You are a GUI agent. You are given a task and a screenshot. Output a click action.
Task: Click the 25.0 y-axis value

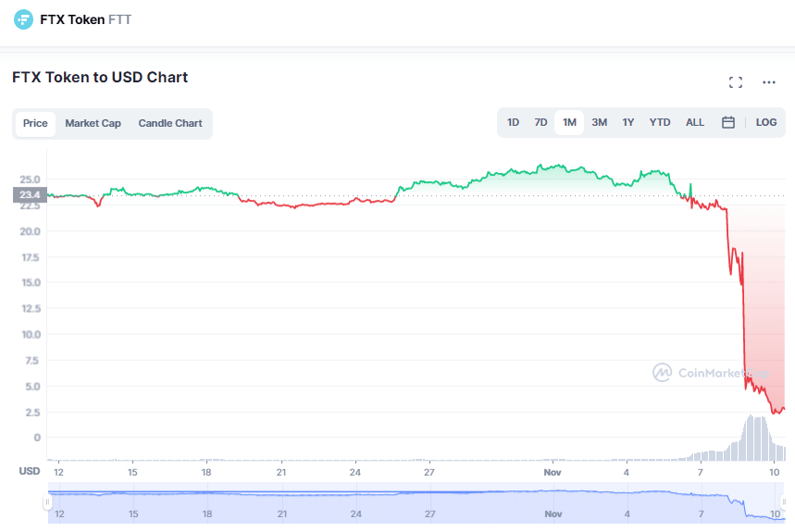(30, 179)
